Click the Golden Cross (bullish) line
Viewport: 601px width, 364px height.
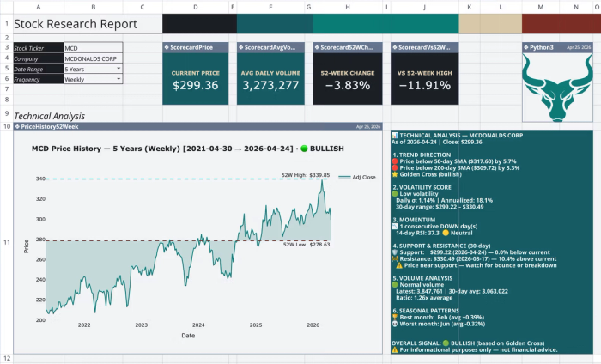point(427,174)
